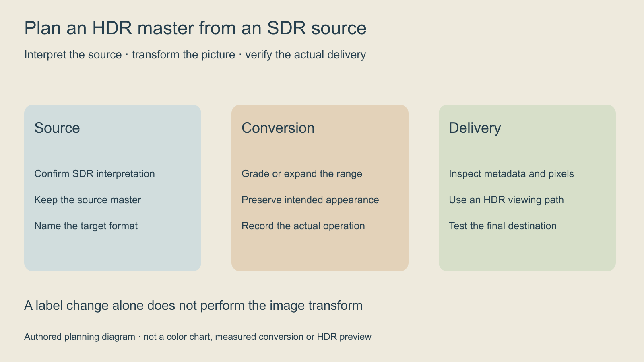Select 'Preserve intended appearance' line
This screenshot has height=362, width=644.
click(310, 200)
